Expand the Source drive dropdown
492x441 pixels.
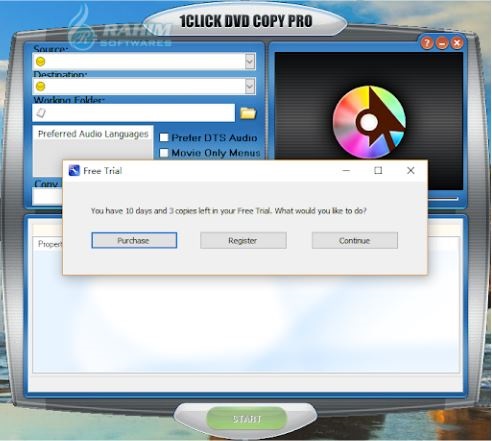(x=250, y=61)
